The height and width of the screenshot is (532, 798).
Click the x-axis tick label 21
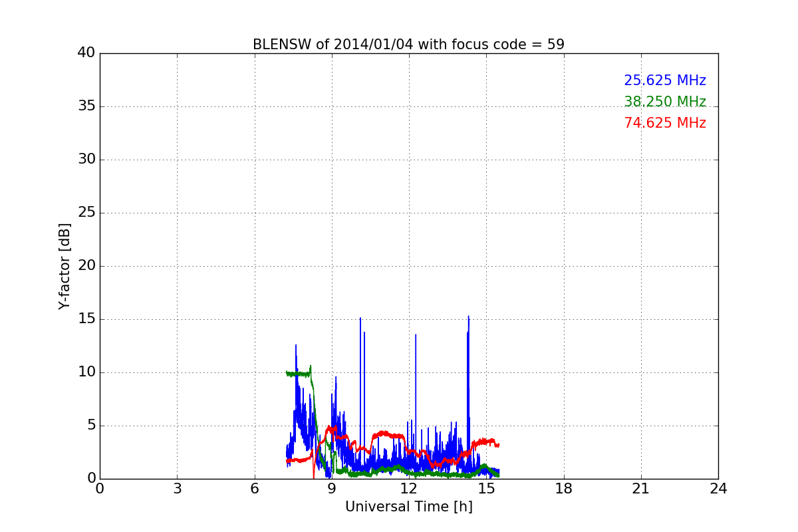641,489
